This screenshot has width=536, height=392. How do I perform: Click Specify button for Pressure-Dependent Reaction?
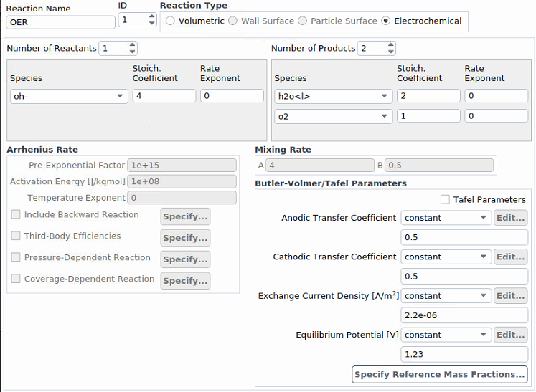click(185, 259)
